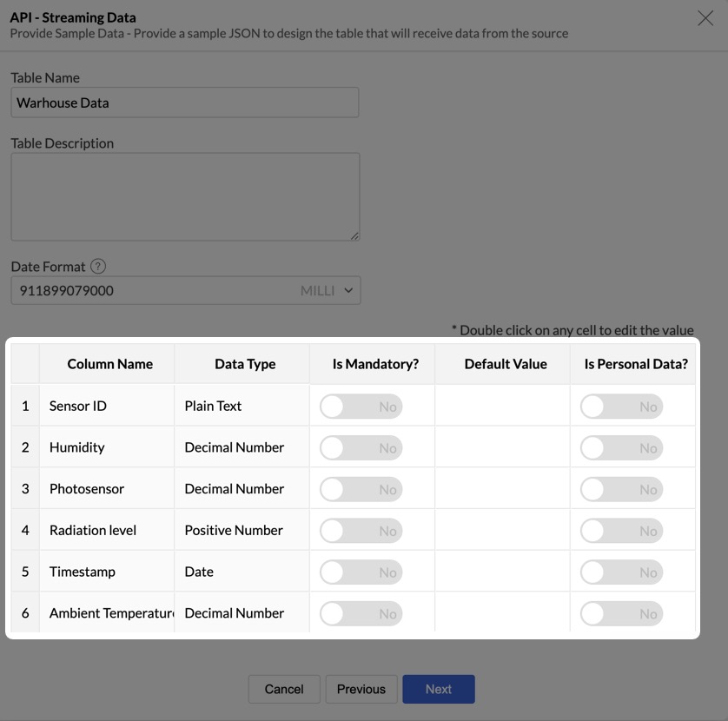Toggle Is Personal Data for Ambient Temperature
The width and height of the screenshot is (728, 721).
click(x=621, y=613)
